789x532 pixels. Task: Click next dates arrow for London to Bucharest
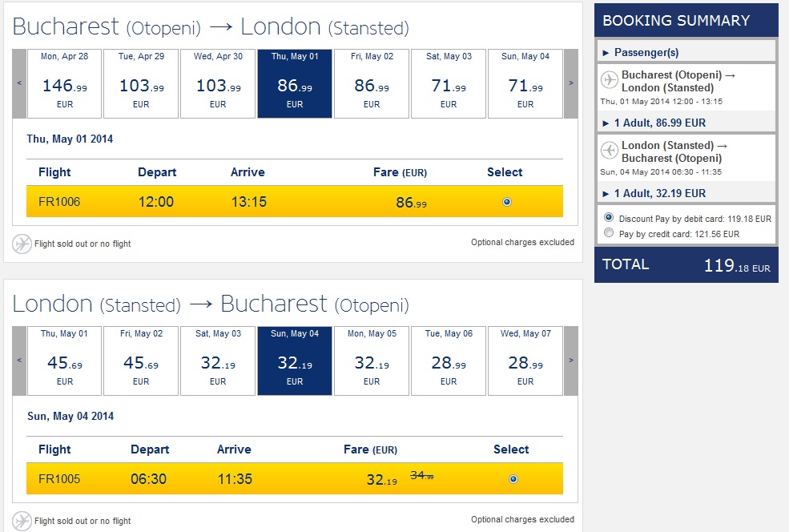570,361
